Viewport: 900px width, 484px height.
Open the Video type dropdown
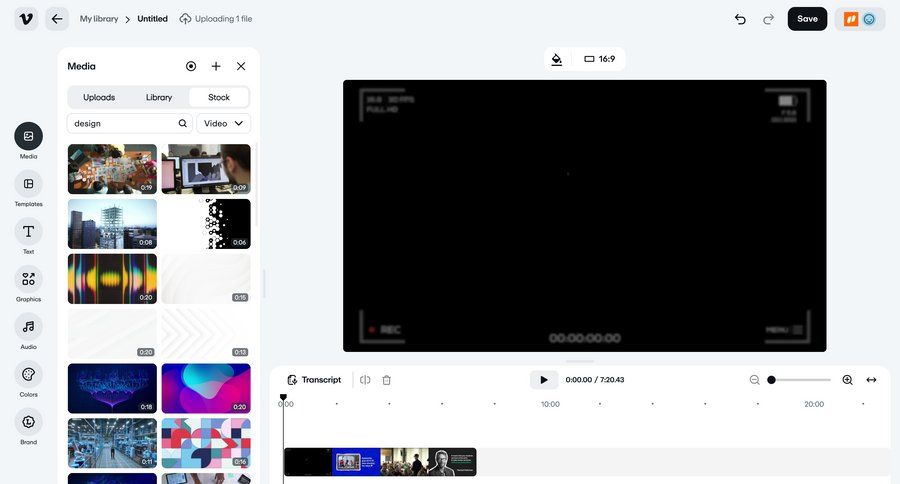pos(223,123)
